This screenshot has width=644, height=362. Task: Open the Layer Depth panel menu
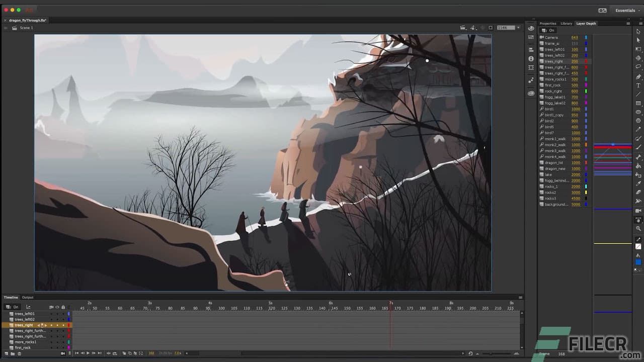627,23
